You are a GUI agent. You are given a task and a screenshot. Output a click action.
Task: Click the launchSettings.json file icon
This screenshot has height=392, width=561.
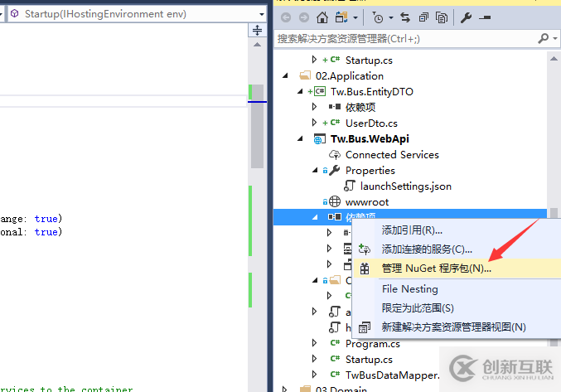coord(349,186)
